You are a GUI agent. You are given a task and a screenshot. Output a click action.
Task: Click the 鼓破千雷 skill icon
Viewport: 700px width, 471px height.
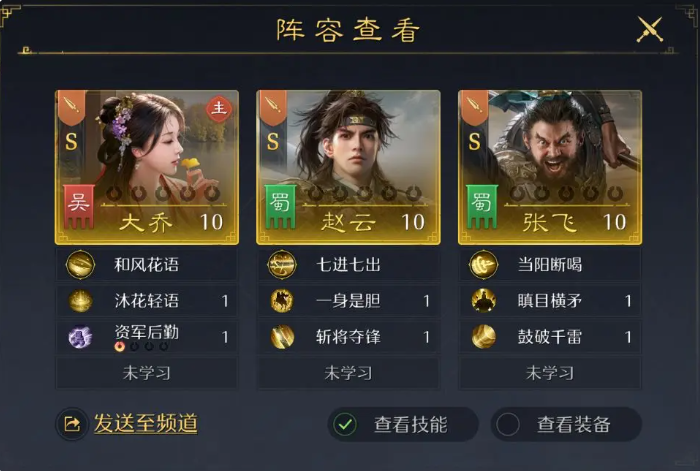(483, 337)
